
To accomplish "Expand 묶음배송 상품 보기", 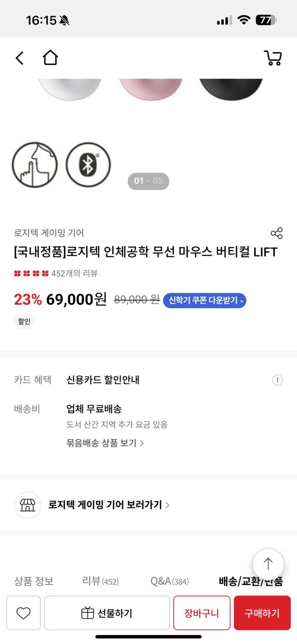I will point(105,443).
